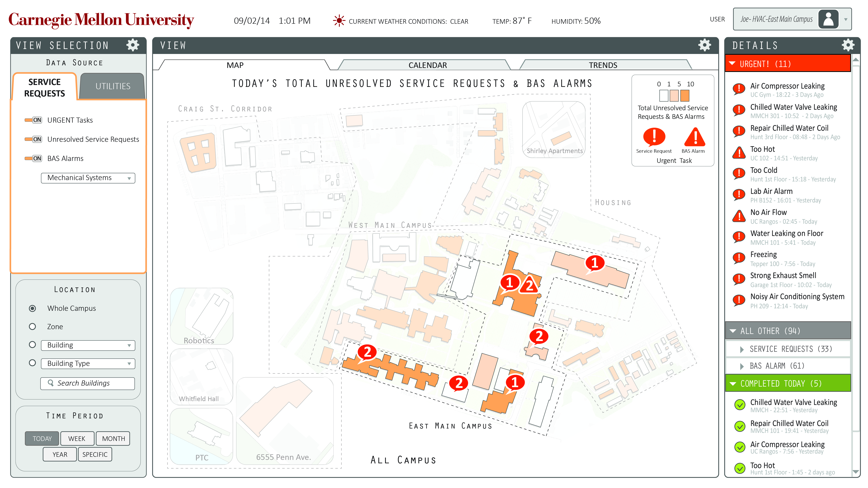Click the urgent icon for Strong Exhaust Smell

(x=739, y=279)
